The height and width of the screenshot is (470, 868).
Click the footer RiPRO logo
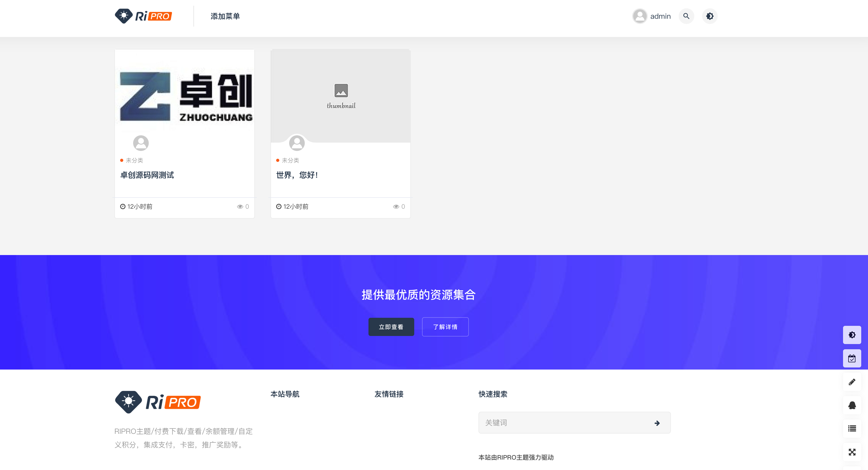[x=158, y=402]
